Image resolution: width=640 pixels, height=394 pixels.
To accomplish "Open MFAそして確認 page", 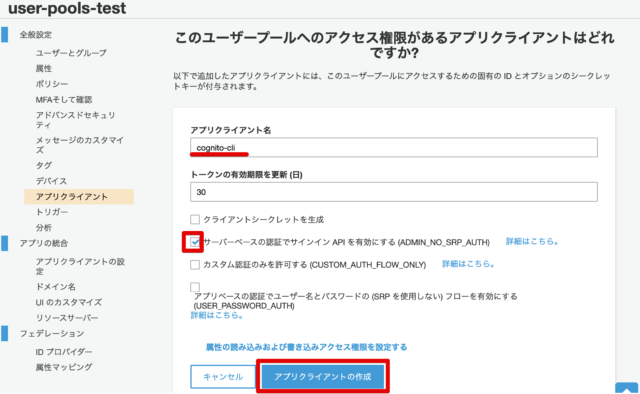I will 64,100.
